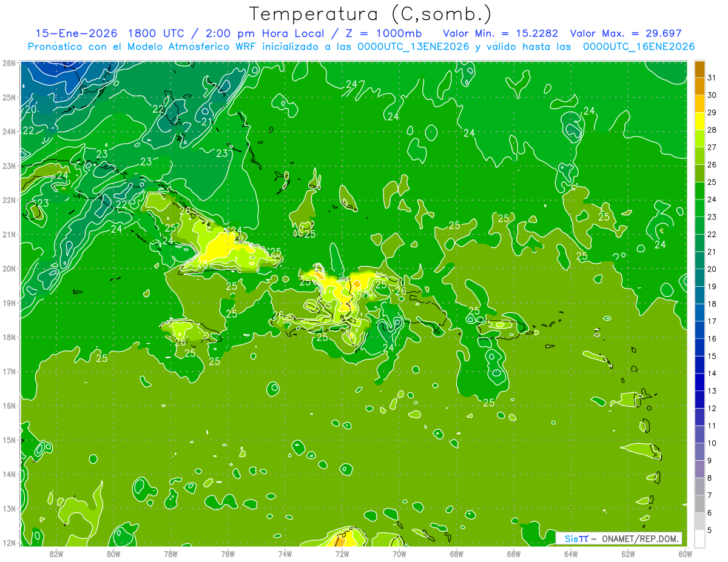728x562 pixels.
Task: Click the "60W" longitude axis label
Action: [x=685, y=554]
